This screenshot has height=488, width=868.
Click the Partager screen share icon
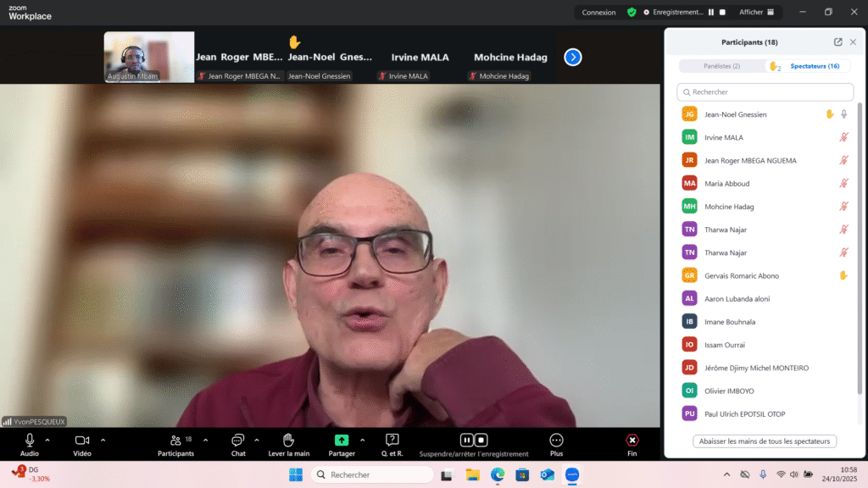pyautogui.click(x=342, y=441)
